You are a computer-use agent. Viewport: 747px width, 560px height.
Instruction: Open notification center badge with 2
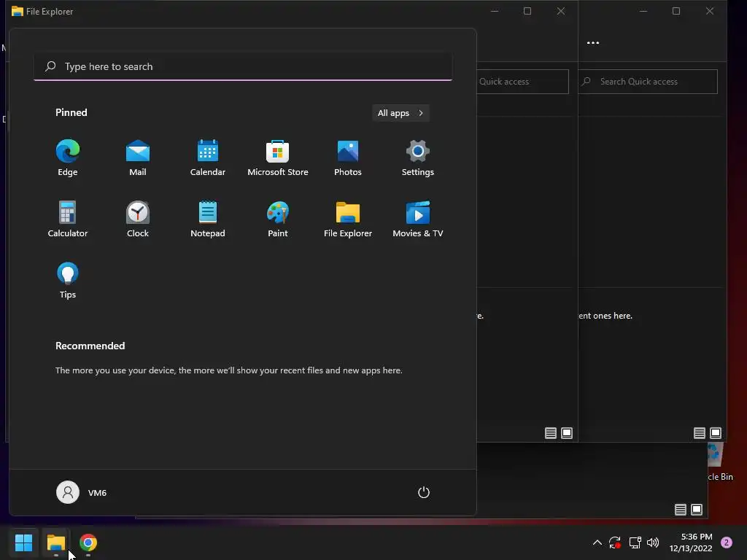coord(727,542)
